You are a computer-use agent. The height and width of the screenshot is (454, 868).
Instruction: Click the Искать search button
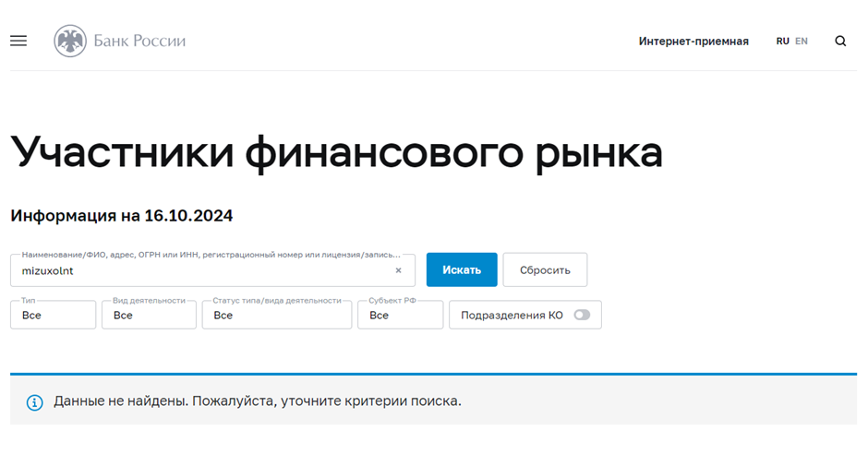click(462, 269)
